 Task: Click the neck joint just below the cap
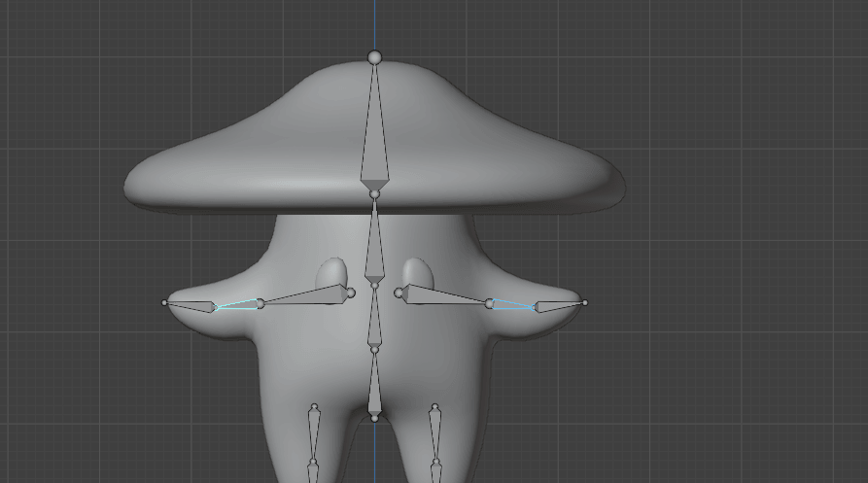click(x=374, y=195)
